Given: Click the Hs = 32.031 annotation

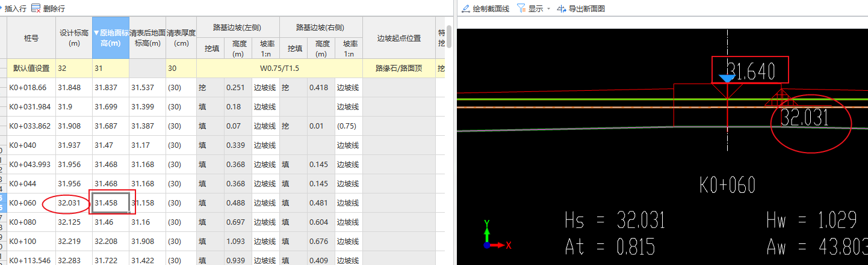Looking at the screenshot, I should pyautogui.click(x=615, y=221).
